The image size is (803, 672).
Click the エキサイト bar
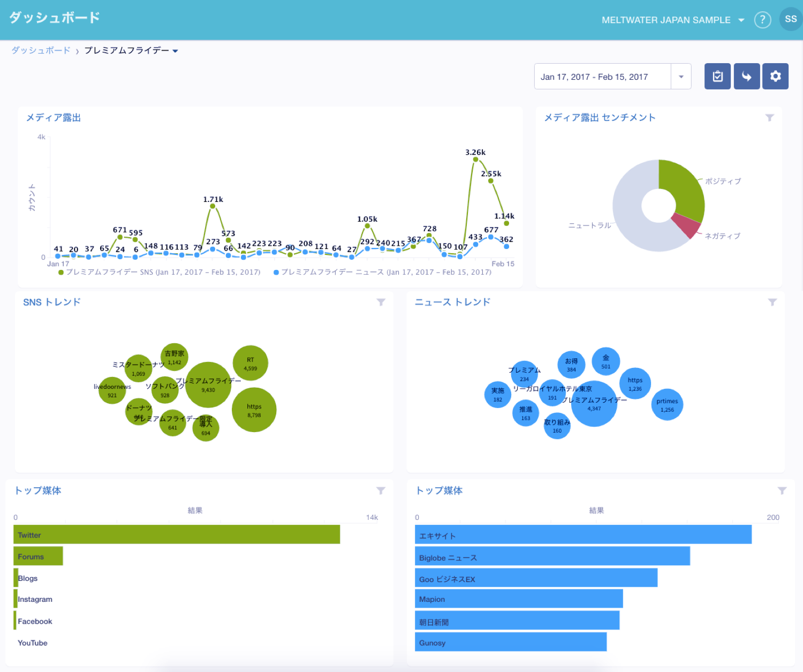584,534
